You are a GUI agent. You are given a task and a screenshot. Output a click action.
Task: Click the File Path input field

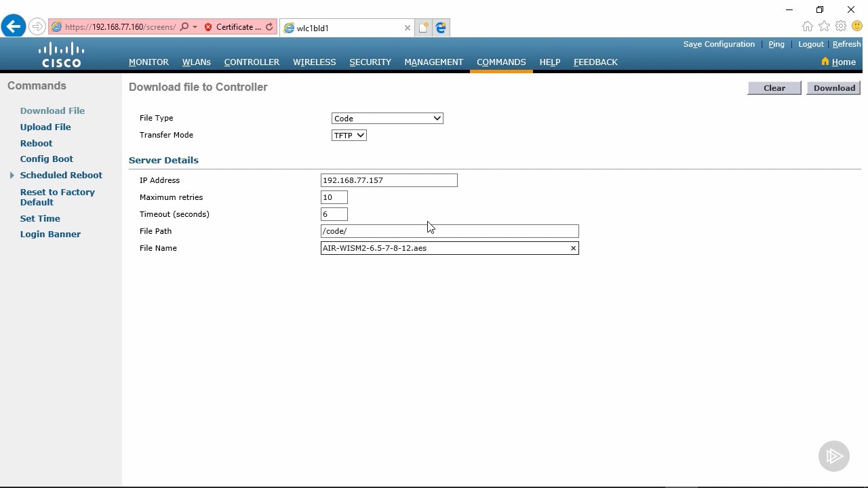[x=450, y=231]
